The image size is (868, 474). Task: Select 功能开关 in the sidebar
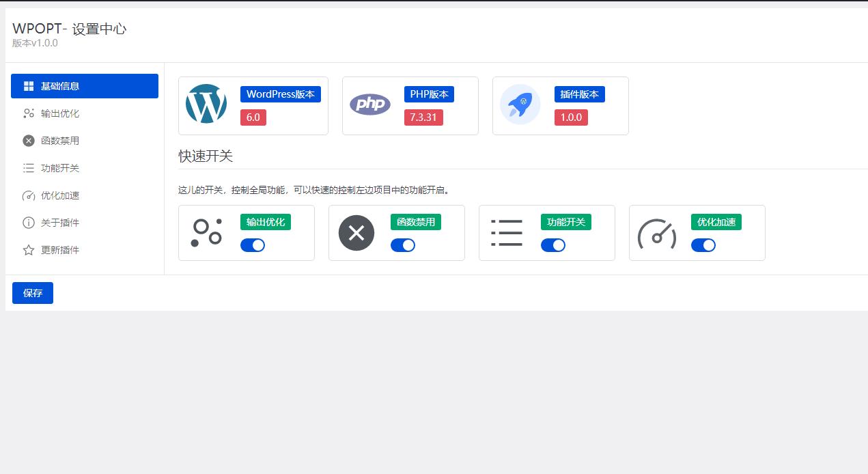tap(85, 168)
